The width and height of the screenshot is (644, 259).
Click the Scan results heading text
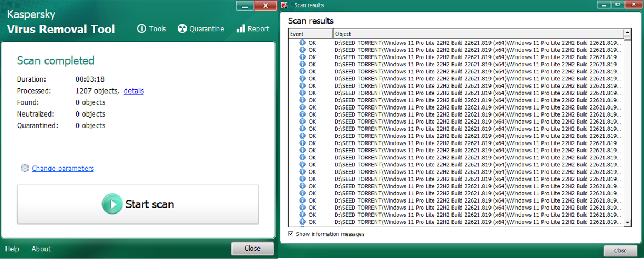tap(310, 21)
